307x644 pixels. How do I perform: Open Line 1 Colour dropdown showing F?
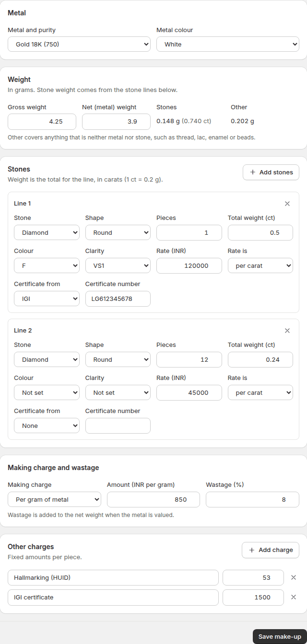(47, 265)
